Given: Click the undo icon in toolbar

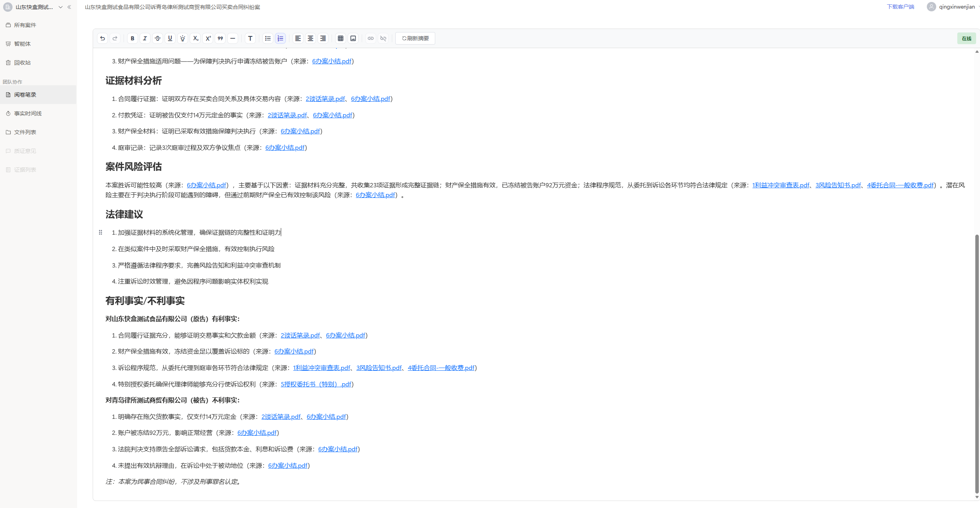Looking at the screenshot, I should pos(102,38).
